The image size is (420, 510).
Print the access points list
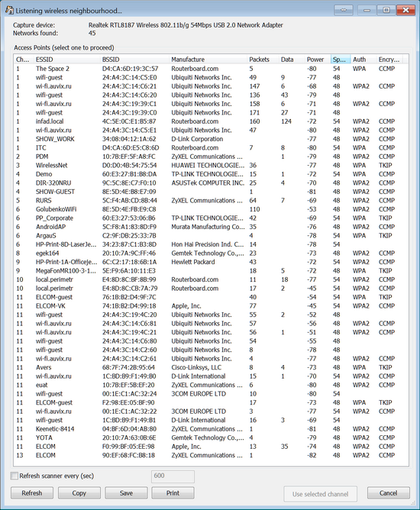point(173,493)
